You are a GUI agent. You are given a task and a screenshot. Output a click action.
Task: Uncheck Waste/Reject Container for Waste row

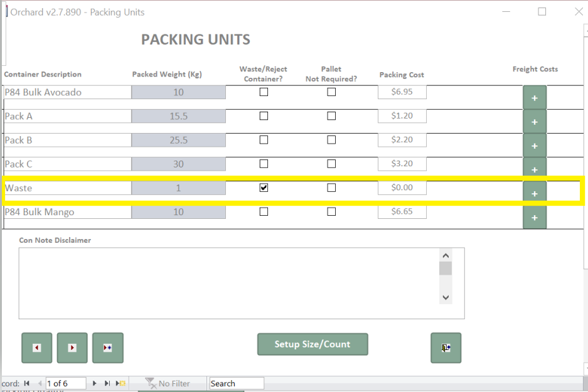pos(264,188)
